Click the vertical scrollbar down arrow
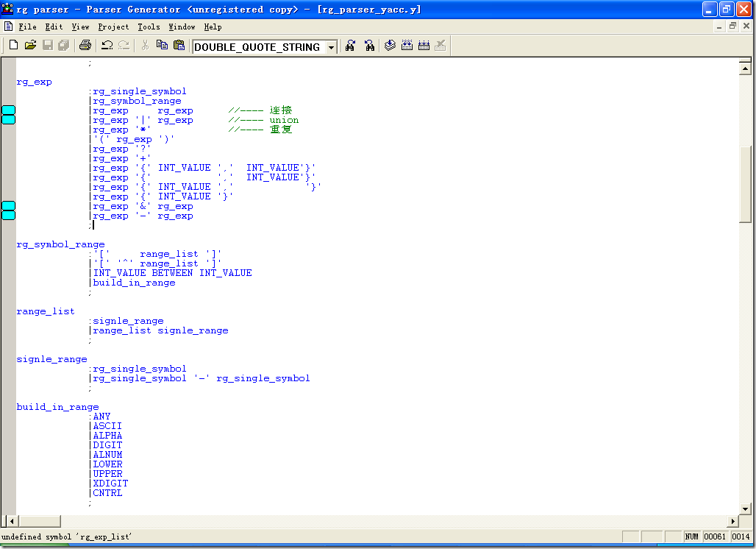Viewport: 756px width, 549px height. coord(745,509)
